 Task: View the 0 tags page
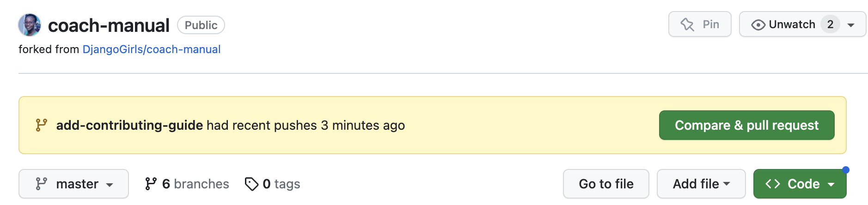(273, 184)
